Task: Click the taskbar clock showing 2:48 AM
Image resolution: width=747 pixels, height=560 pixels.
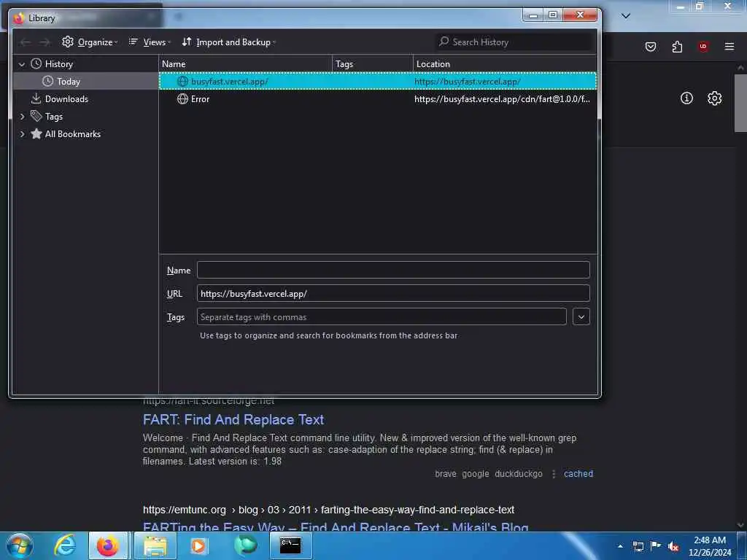Action: coord(710,546)
